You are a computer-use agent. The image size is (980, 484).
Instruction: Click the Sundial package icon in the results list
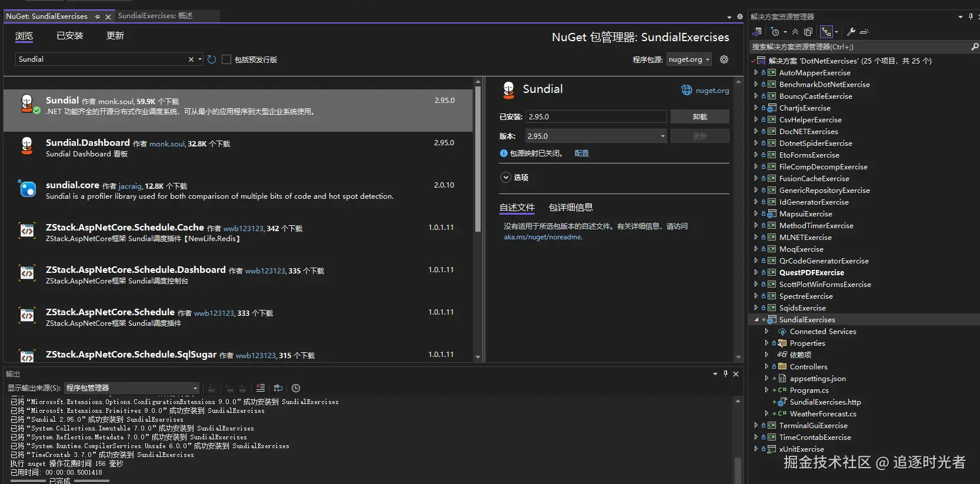pyautogui.click(x=27, y=104)
